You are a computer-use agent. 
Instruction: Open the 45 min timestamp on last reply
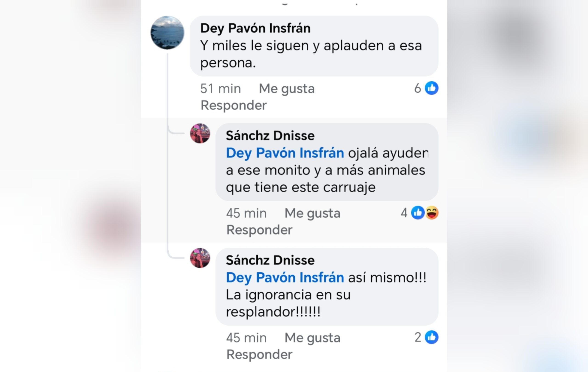coord(246,338)
